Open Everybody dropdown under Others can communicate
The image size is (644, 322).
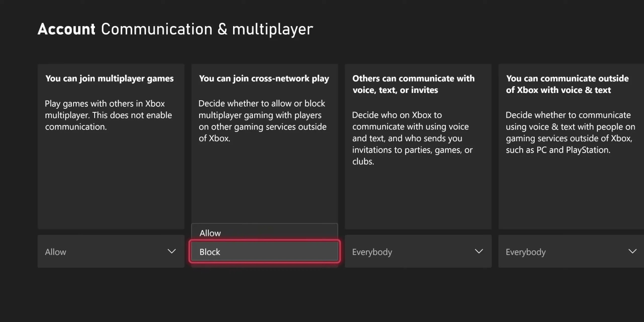coord(418,251)
